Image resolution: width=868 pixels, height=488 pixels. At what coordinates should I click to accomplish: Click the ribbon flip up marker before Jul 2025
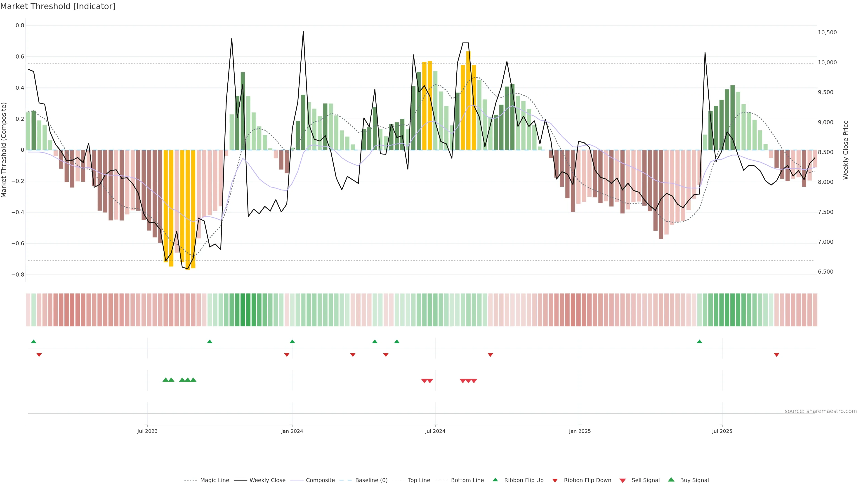pos(700,342)
